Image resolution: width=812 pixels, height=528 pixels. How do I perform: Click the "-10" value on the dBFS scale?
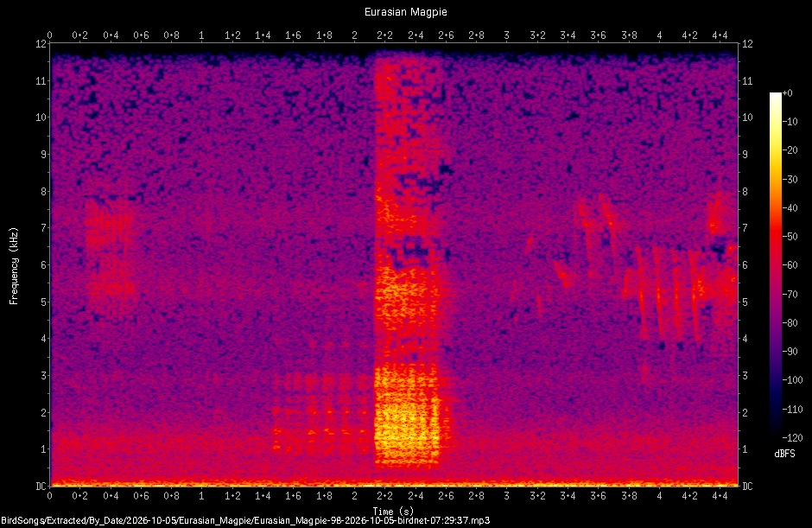click(x=790, y=122)
